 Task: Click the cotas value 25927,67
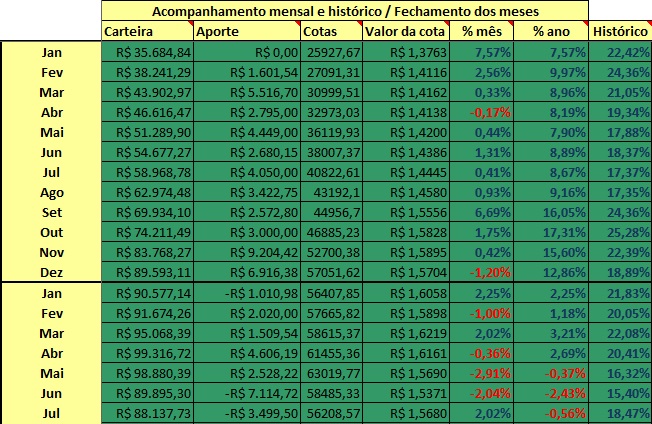click(x=331, y=52)
